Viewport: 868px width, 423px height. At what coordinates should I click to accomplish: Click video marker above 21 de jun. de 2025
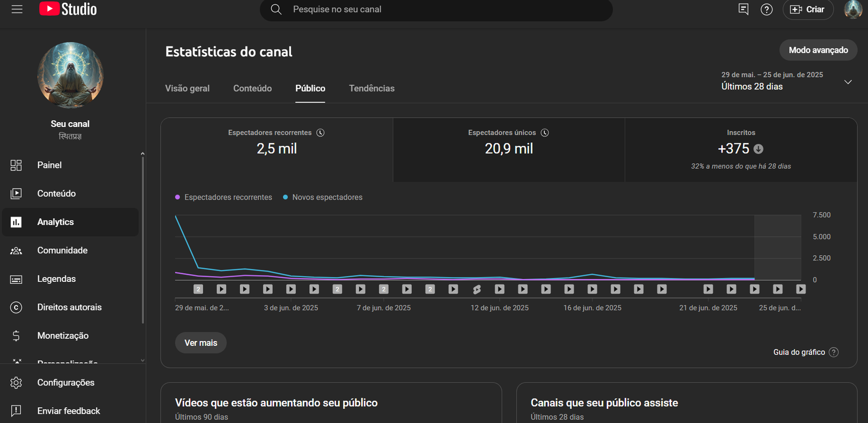tap(708, 289)
